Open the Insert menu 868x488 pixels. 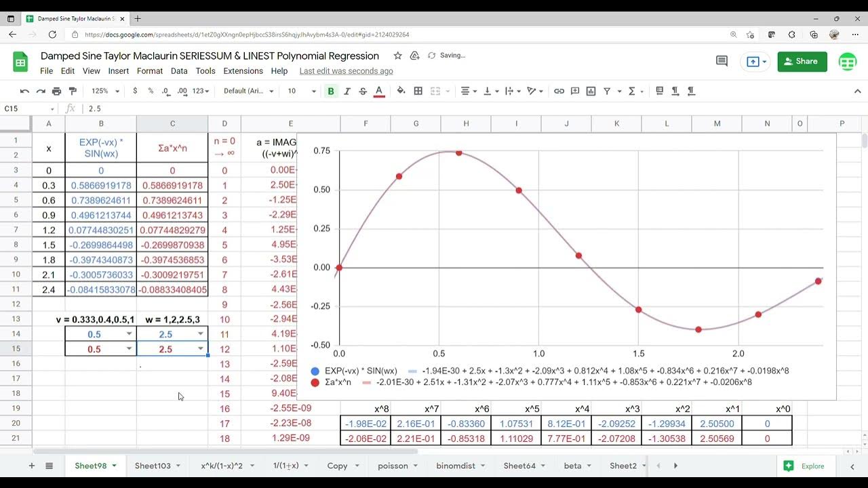point(119,70)
